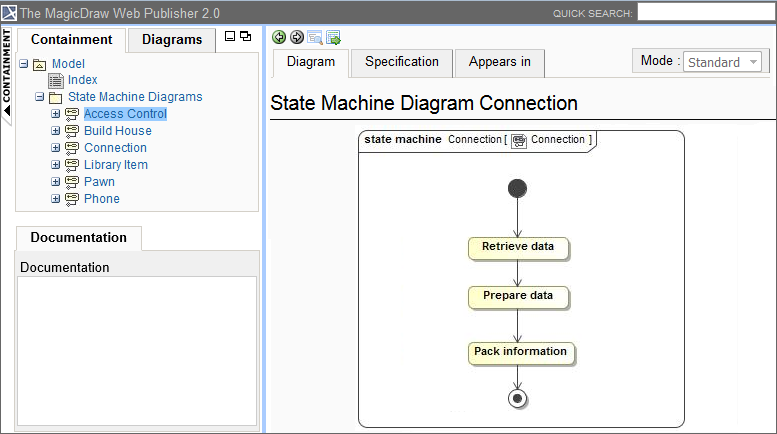Minimize the containment panel using its icon

click(x=230, y=36)
